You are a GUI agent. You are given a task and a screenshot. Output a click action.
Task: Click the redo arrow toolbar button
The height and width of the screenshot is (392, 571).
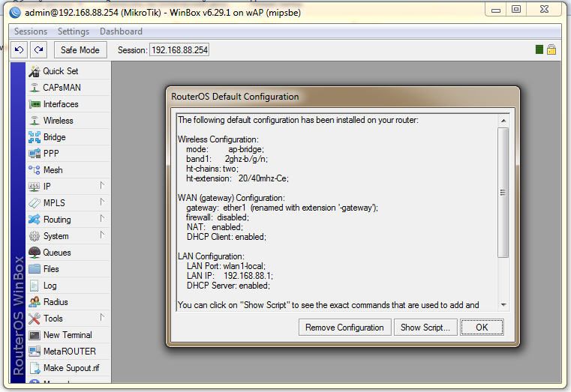coord(39,49)
